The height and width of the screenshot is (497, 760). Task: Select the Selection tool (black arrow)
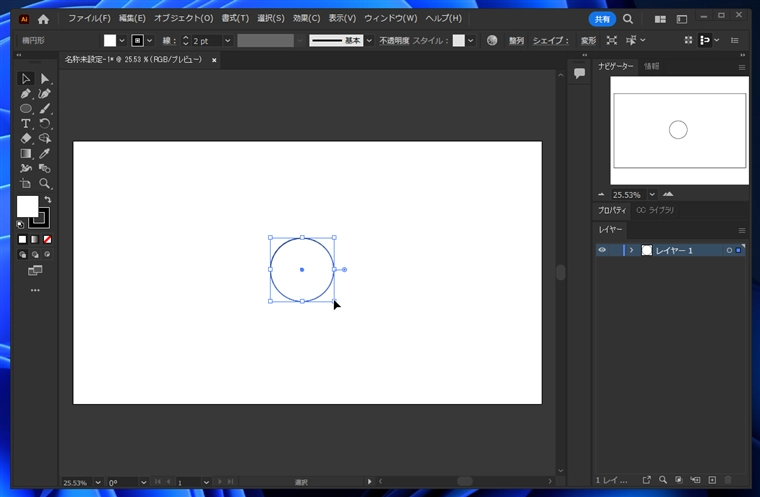point(25,79)
